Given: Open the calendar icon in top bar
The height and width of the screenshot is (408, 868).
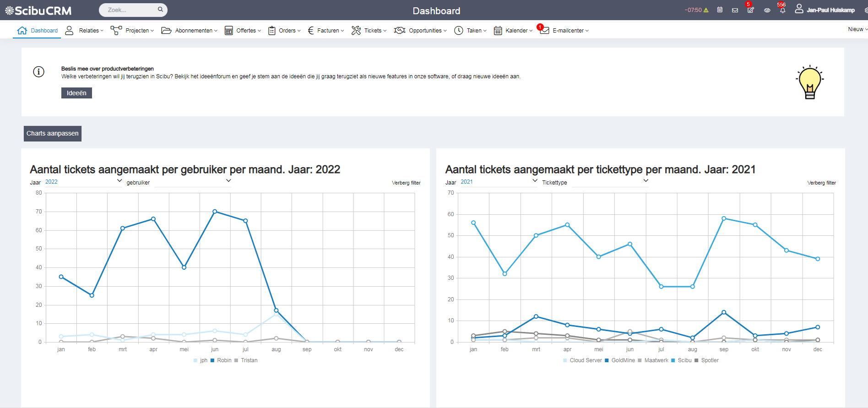Looking at the screenshot, I should point(720,10).
